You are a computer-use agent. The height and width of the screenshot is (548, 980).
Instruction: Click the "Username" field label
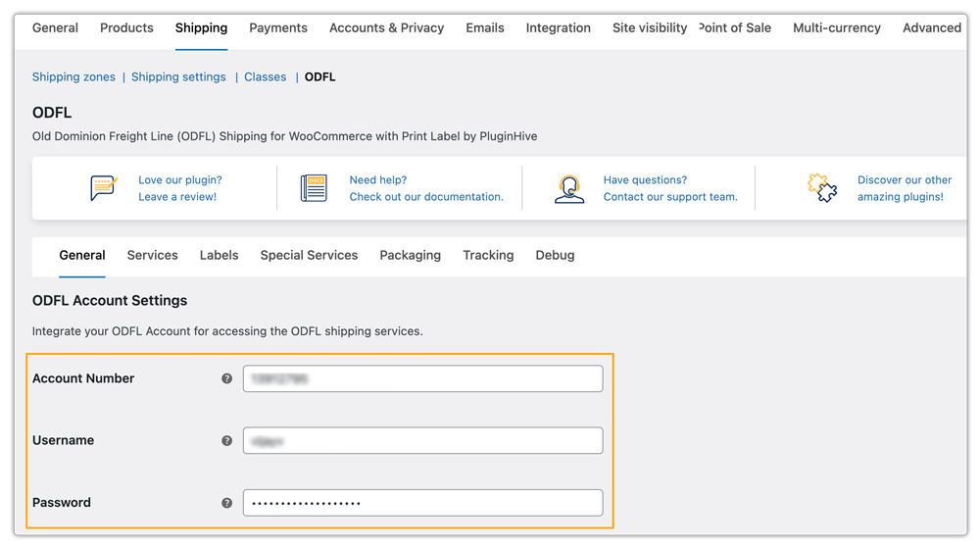click(63, 440)
